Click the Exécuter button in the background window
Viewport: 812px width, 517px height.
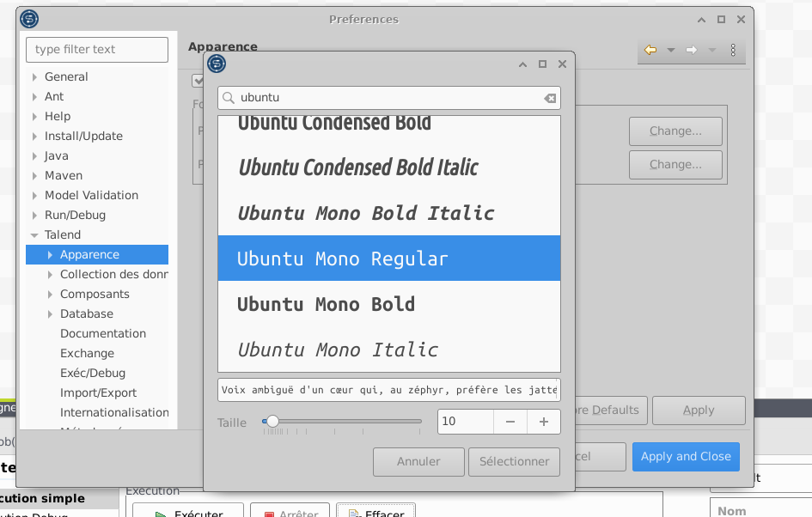click(x=188, y=512)
